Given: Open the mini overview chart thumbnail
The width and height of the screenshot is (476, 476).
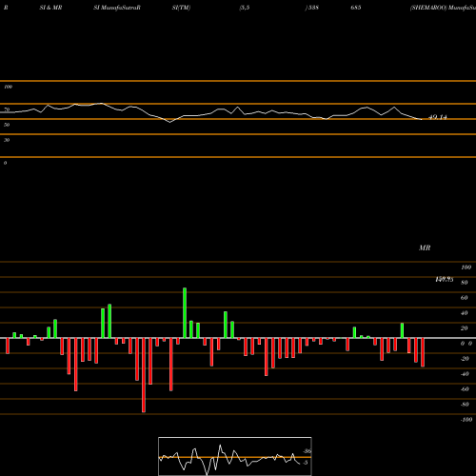Looking at the screenshot, I should [235, 456].
